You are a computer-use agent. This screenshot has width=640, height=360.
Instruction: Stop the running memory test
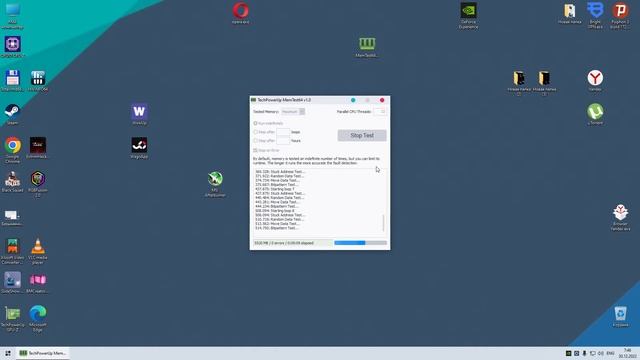(362, 136)
